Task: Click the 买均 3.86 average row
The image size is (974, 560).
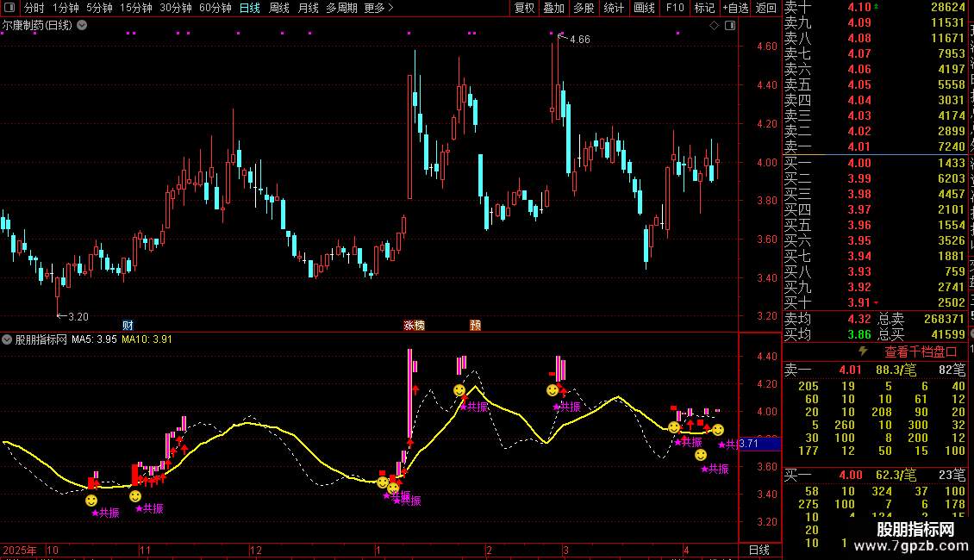Action: pos(827,334)
